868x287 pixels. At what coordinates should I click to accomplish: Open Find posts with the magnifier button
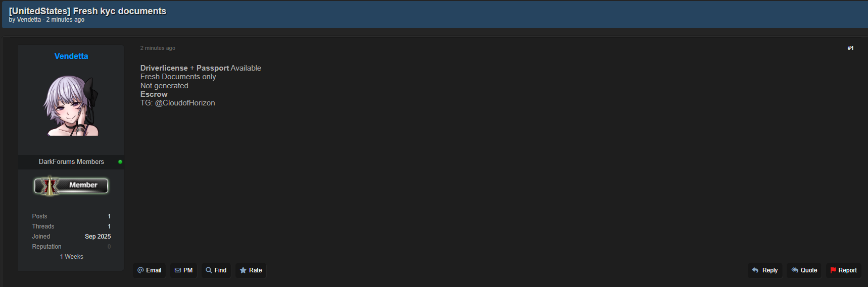click(x=216, y=270)
